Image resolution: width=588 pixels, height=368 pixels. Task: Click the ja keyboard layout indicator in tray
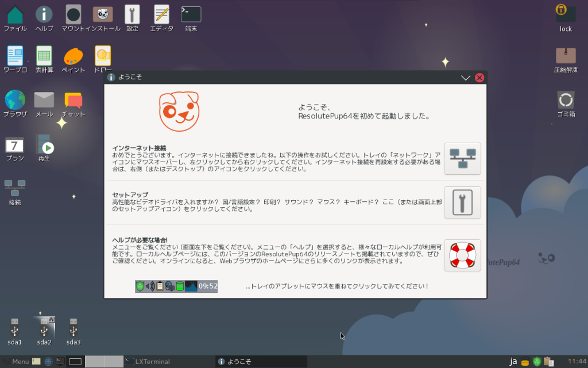pos(513,362)
